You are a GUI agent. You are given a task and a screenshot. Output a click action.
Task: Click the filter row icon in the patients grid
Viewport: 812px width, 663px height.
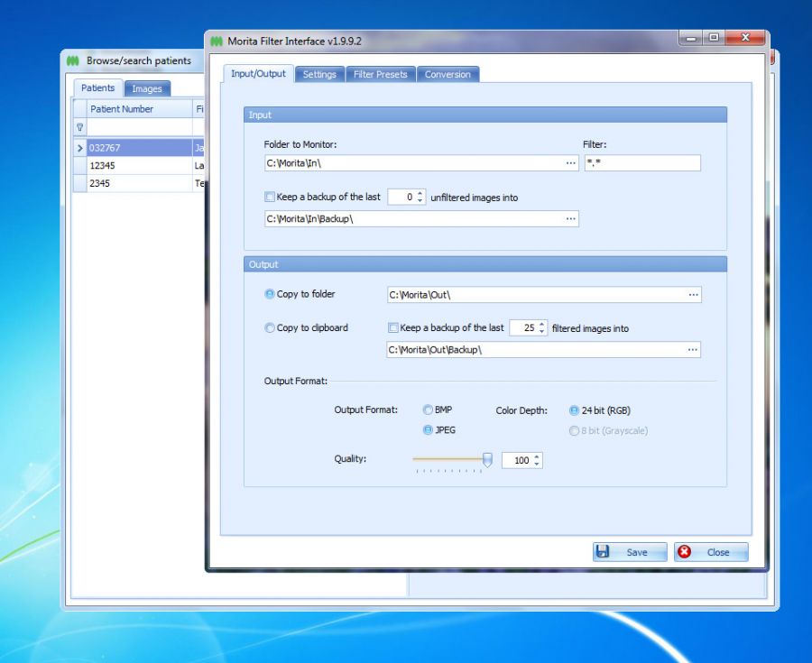(79, 127)
